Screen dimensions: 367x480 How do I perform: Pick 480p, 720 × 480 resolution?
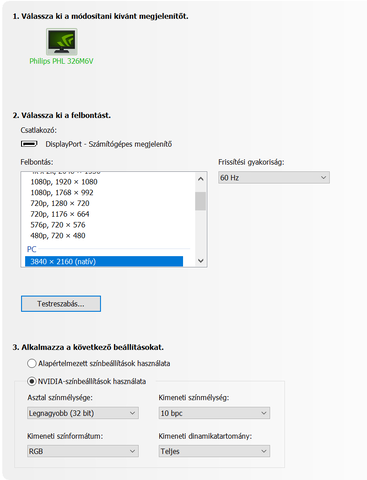[104, 236]
